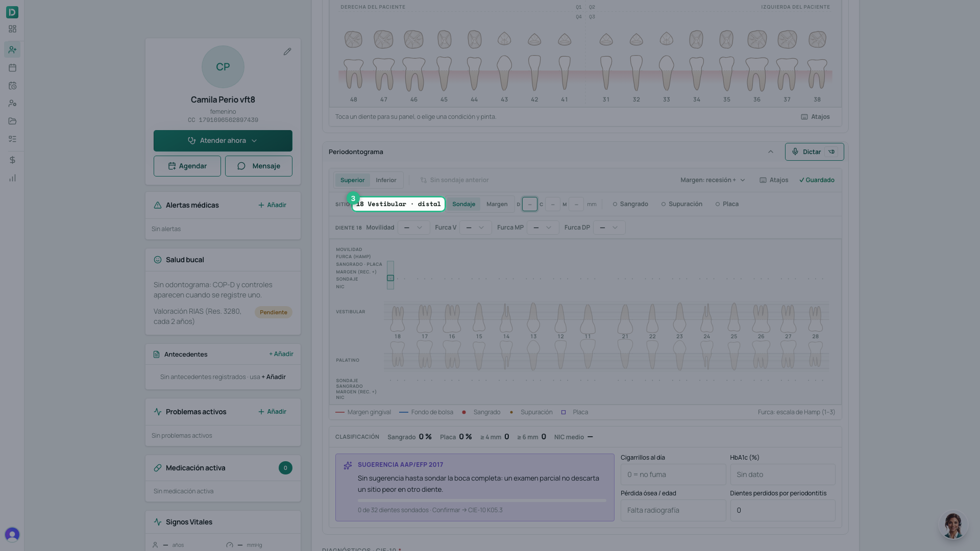
Task: Open the assistant avatar chat bubble
Action: click(953, 524)
